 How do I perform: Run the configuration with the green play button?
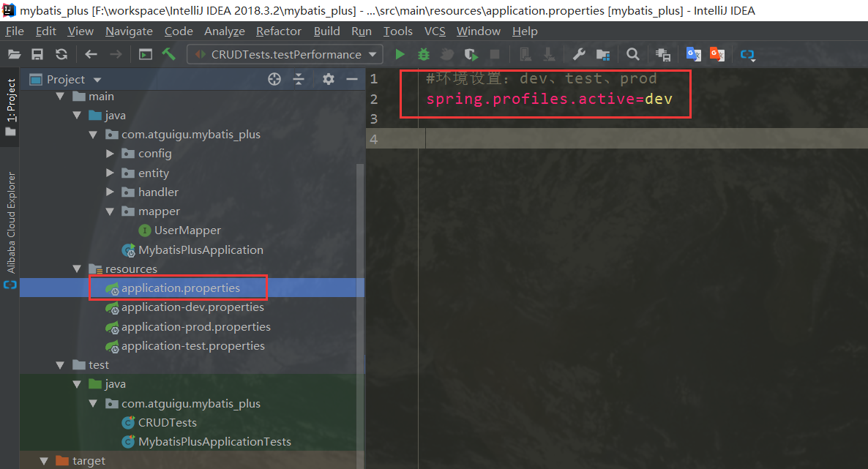[400, 54]
